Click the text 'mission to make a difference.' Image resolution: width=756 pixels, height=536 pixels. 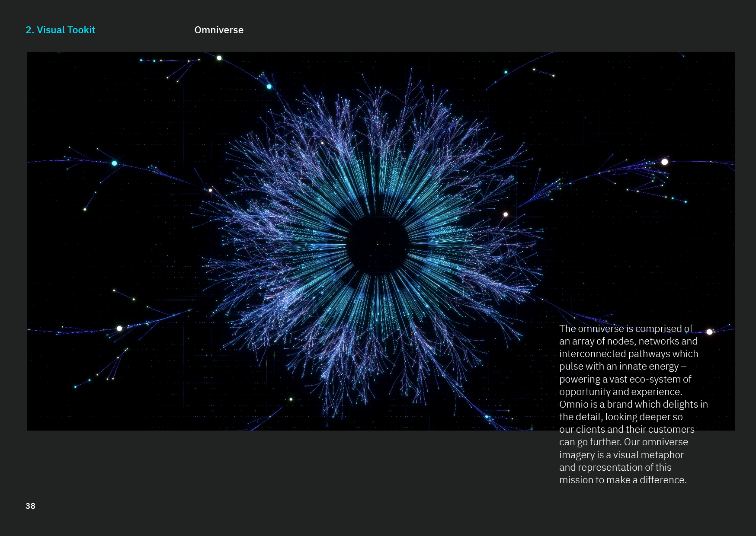[x=623, y=480]
